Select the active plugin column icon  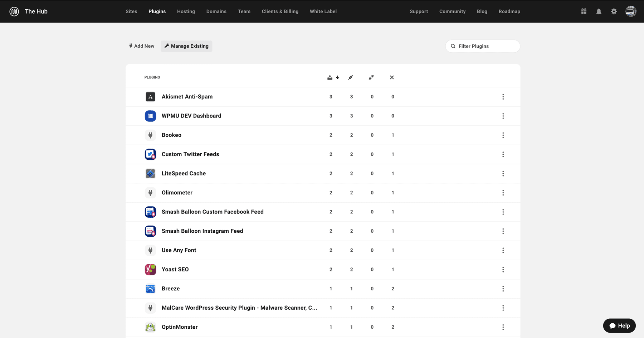click(351, 77)
